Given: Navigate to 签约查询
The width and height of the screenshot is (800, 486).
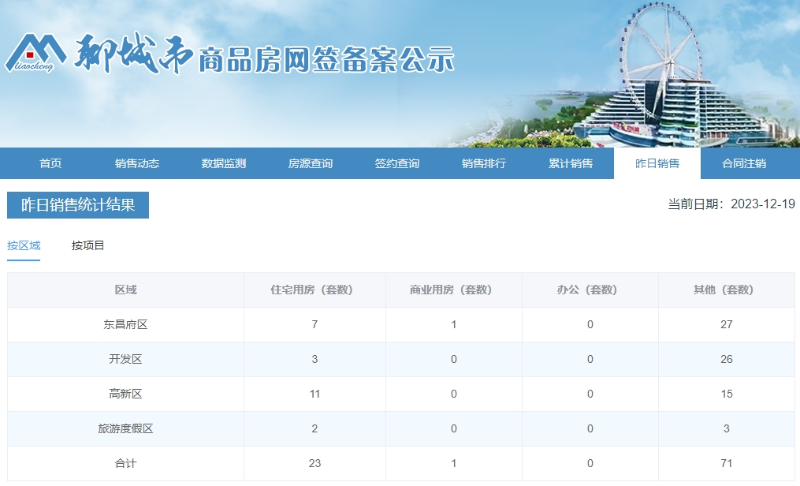Looking at the screenshot, I should click(x=397, y=164).
